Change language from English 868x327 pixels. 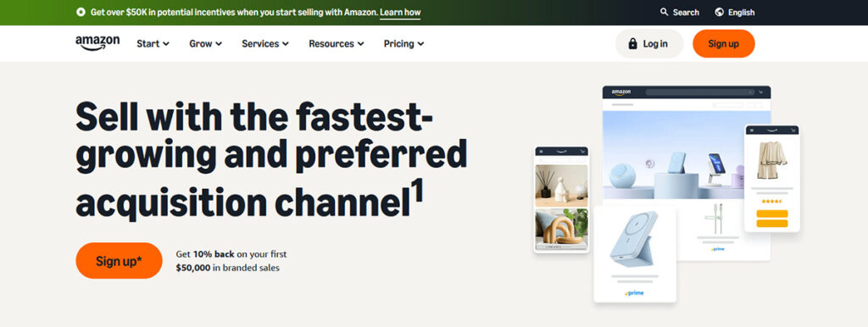[x=735, y=12]
